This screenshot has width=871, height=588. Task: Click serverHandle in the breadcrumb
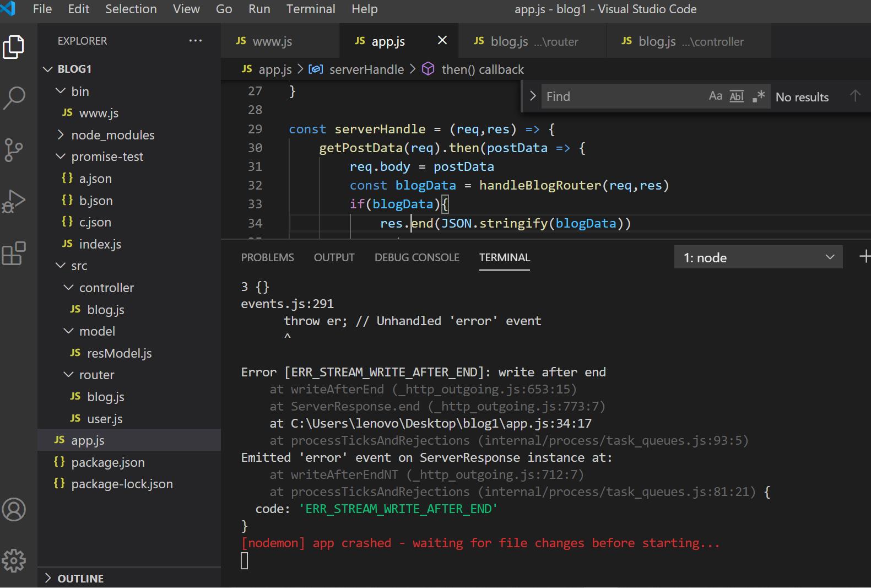pyautogui.click(x=366, y=69)
